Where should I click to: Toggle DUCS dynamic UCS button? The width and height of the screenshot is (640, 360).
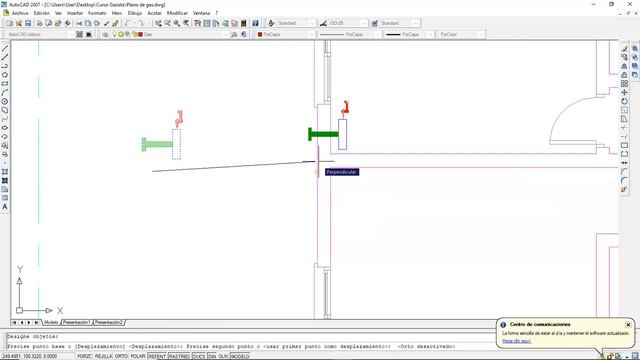(199, 356)
